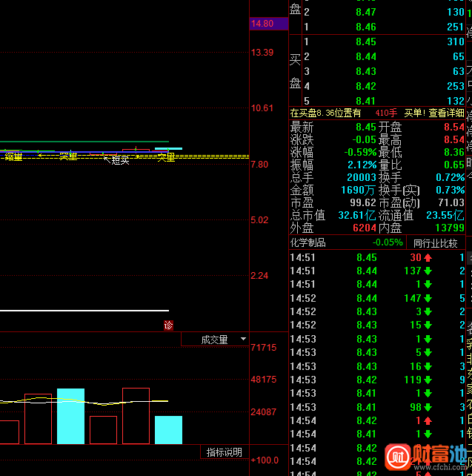Viewport: 472px width, 476px height.
Task: Click the 涨跌 value -0.05
Action: pos(364,139)
